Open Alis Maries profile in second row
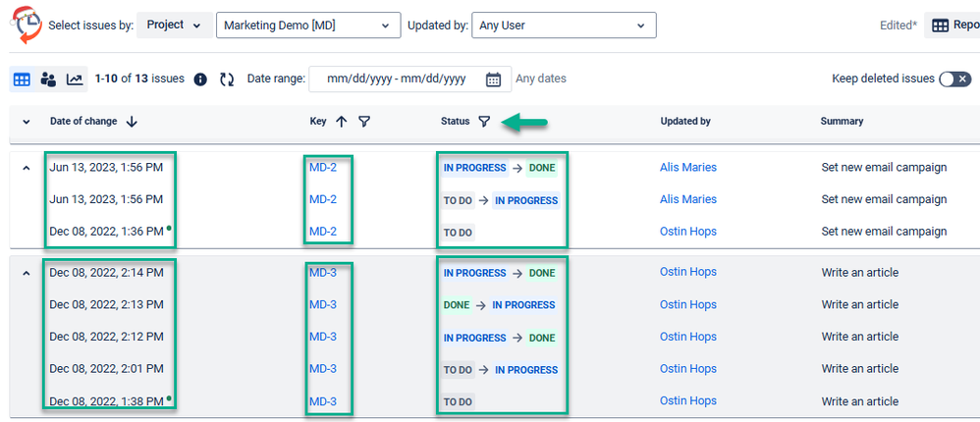Viewport: 980px width, 422px height. click(x=688, y=199)
